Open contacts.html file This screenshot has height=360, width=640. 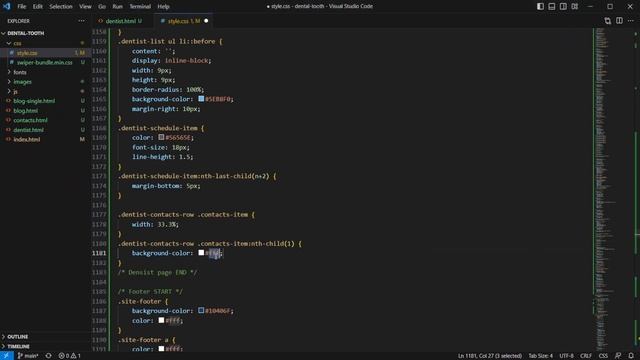click(30, 120)
